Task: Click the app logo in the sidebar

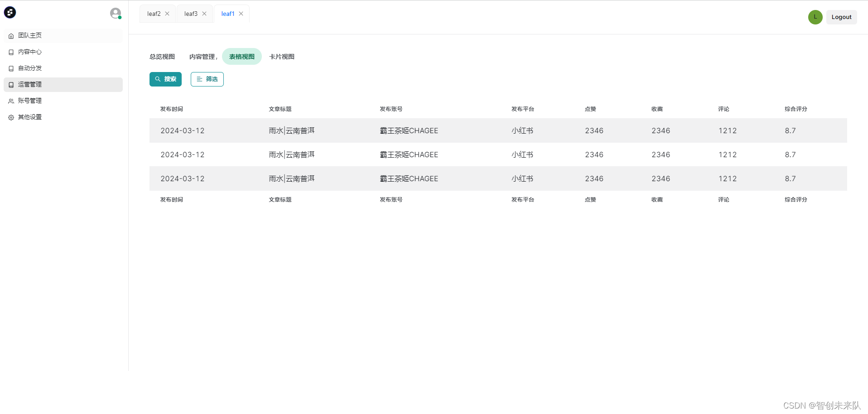Action: 10,13
